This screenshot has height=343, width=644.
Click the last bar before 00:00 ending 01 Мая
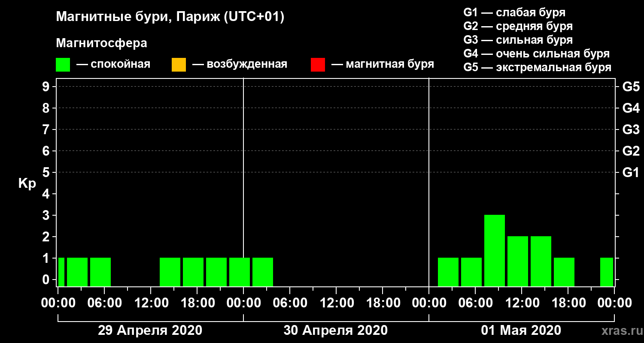point(607,272)
